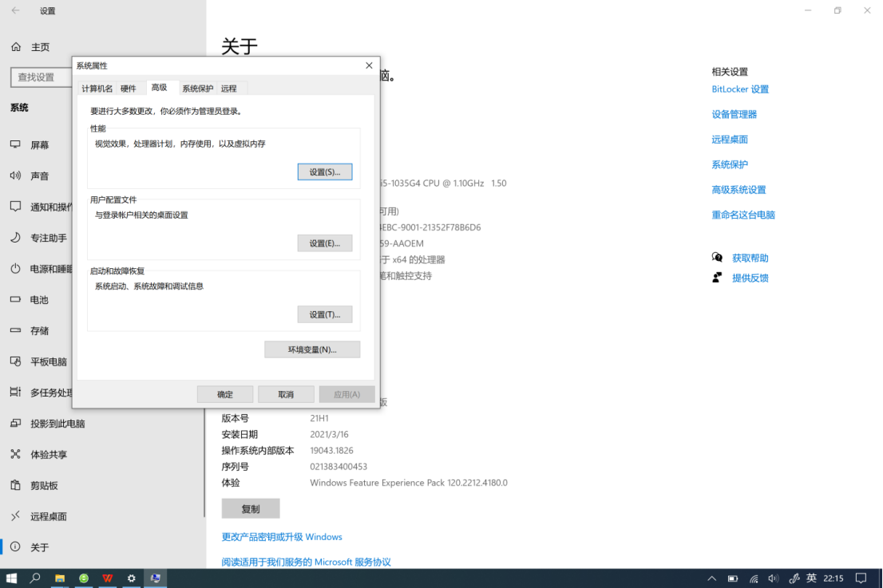Click the battery icon in system tray

pyautogui.click(x=733, y=578)
